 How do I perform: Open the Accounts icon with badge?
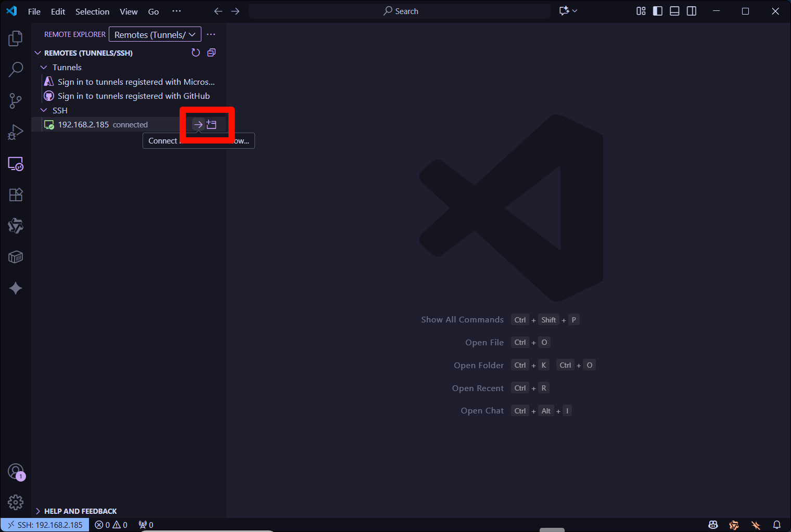point(16,471)
